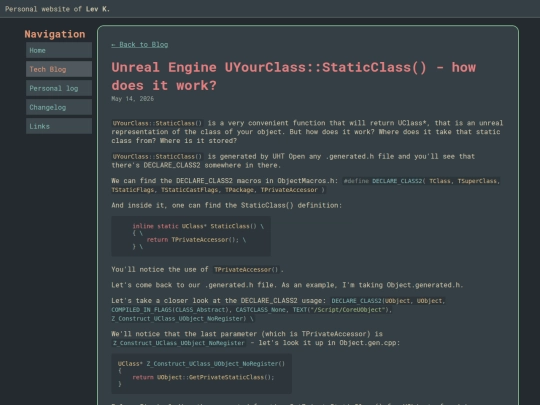Click the article title heading

pyautogui.click(x=293, y=76)
